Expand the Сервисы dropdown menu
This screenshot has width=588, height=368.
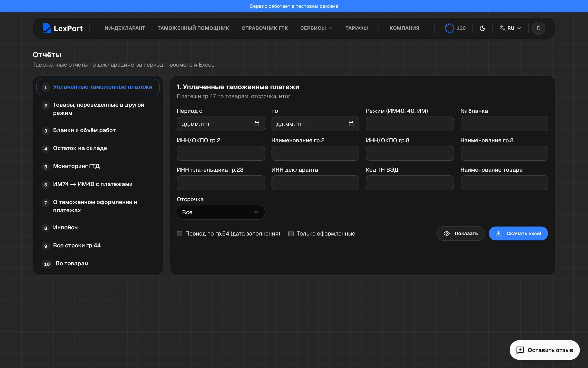pyautogui.click(x=316, y=28)
